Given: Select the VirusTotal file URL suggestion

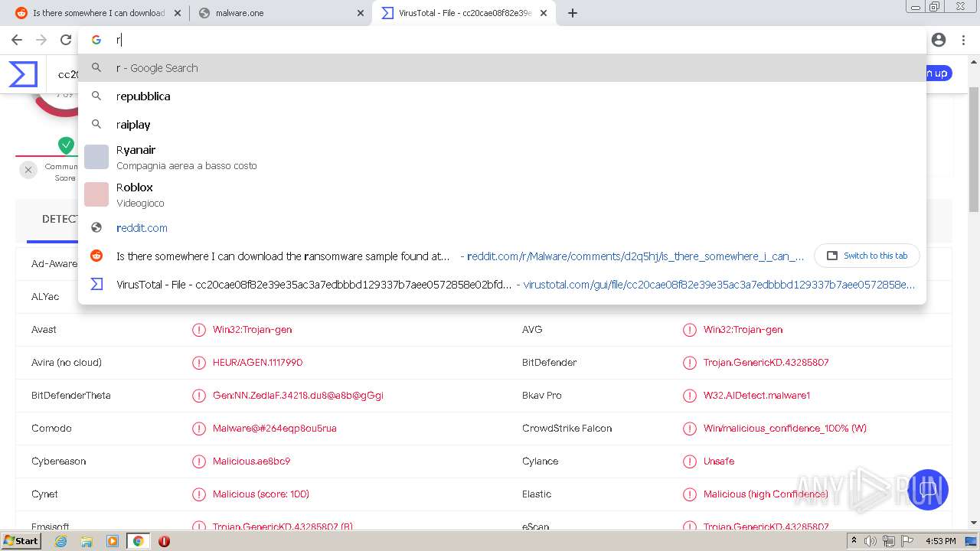Looking at the screenshot, I should click(501, 285).
